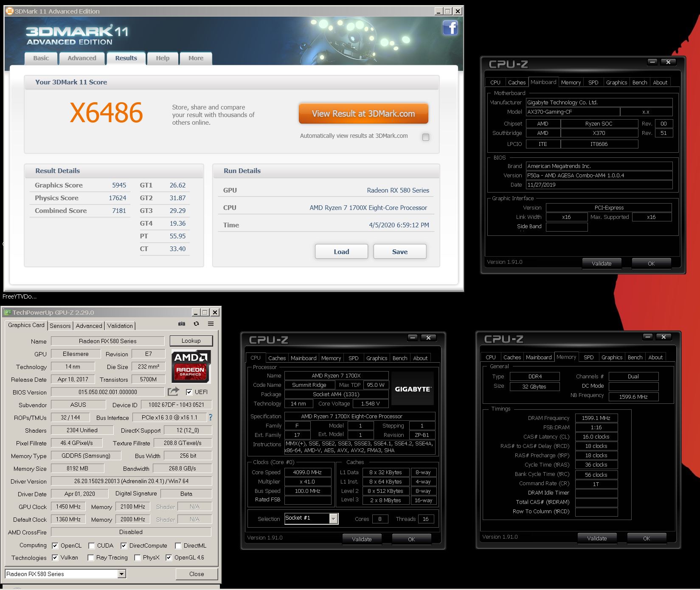Click the Graphics Score value 5945

tap(119, 185)
